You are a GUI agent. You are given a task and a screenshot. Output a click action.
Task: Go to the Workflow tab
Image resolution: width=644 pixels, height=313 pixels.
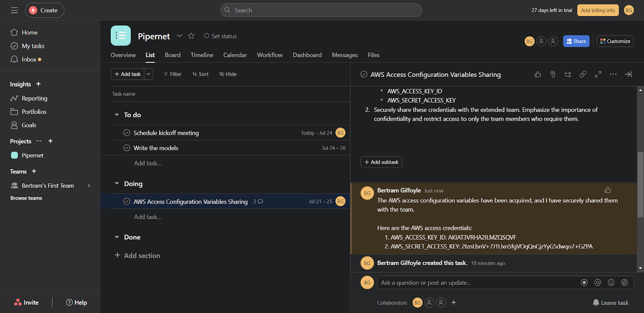tap(270, 55)
